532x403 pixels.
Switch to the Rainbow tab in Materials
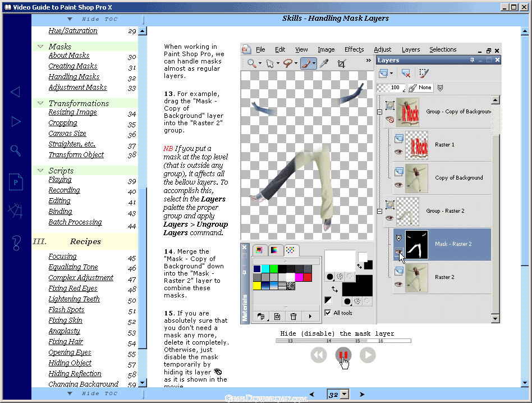[x=274, y=250]
